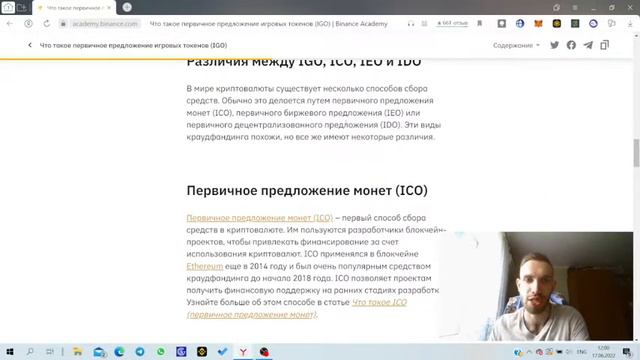Share the article on Twitter
This screenshot has width=640, height=360.
(554, 45)
